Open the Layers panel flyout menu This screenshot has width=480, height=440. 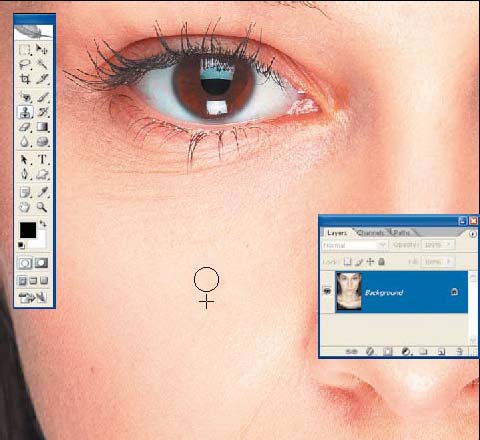click(x=473, y=234)
